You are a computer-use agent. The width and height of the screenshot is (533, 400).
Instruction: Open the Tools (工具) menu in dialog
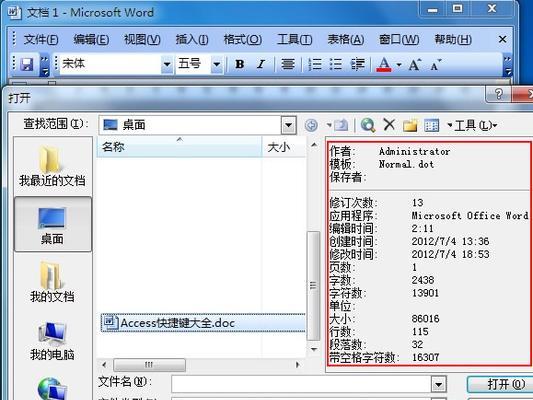tap(476, 126)
